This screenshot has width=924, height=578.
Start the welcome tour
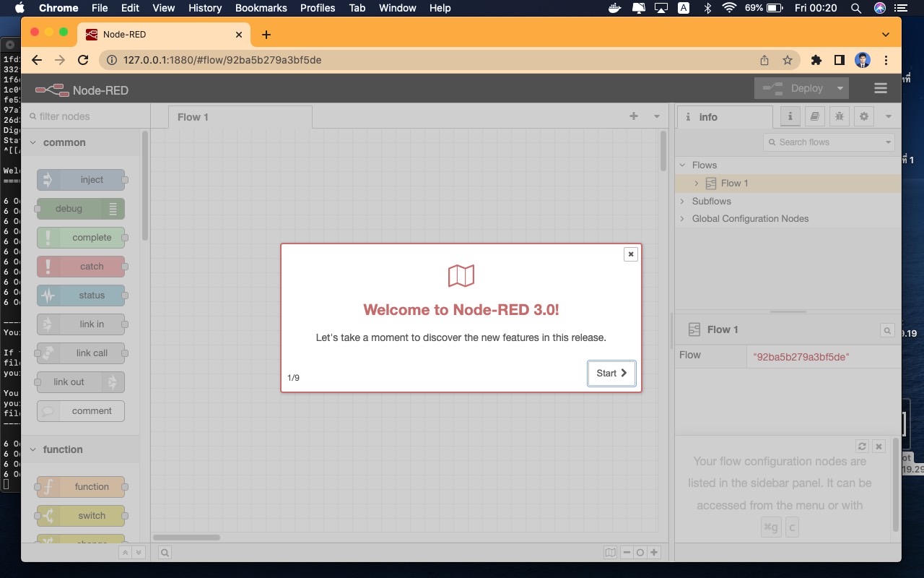coord(611,374)
